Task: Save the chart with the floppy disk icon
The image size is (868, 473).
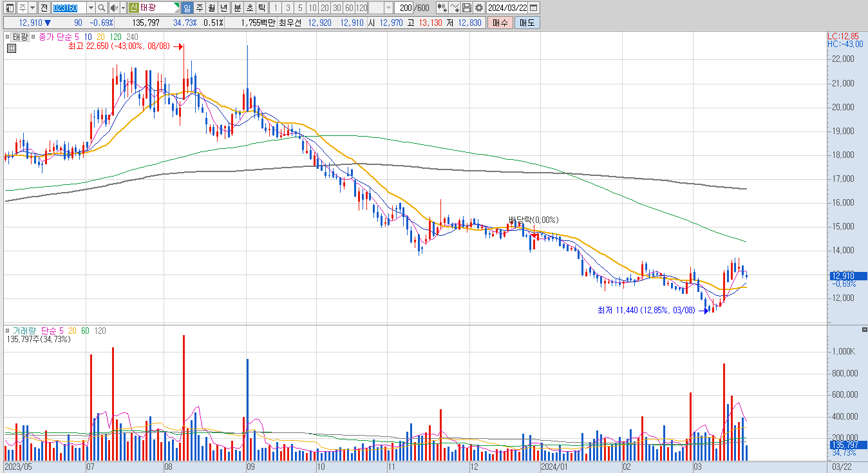Action: click(x=467, y=8)
